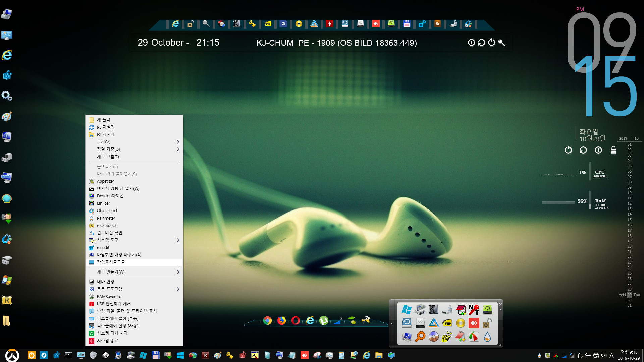Expand the 보기(V) submenu

134,142
